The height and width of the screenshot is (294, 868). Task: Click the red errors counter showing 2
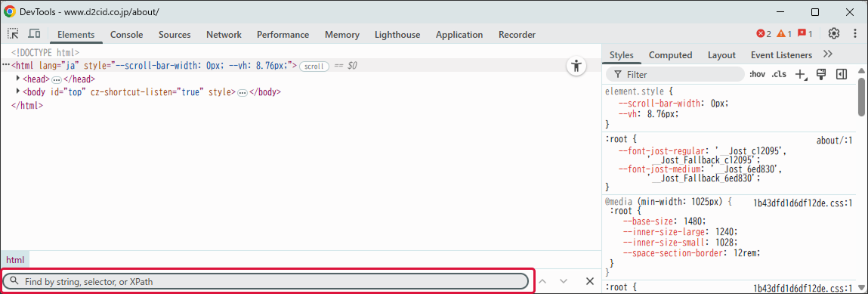764,34
